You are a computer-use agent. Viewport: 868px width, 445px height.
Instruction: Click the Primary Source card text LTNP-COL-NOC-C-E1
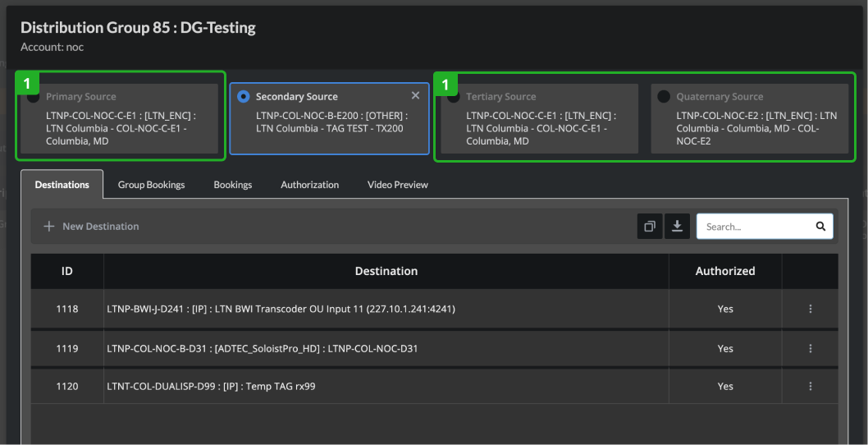pos(121,129)
